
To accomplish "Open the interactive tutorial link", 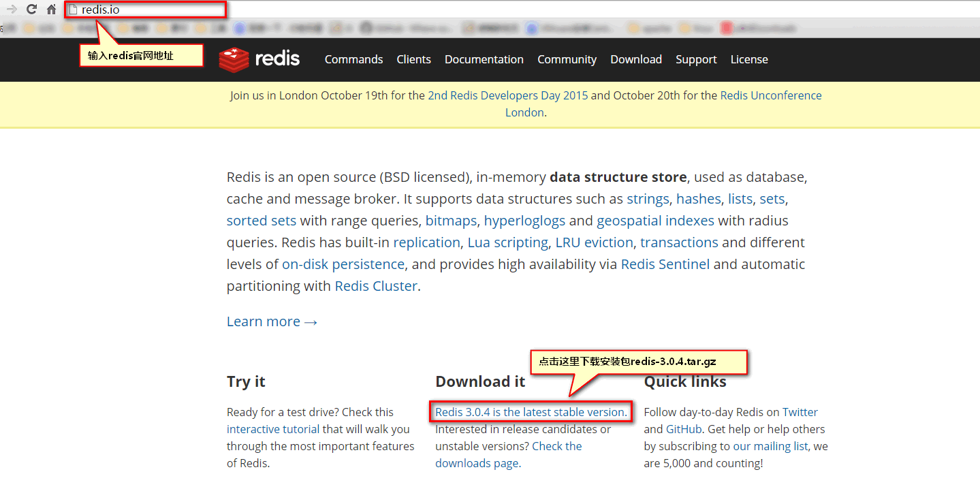I will pyautogui.click(x=273, y=429).
